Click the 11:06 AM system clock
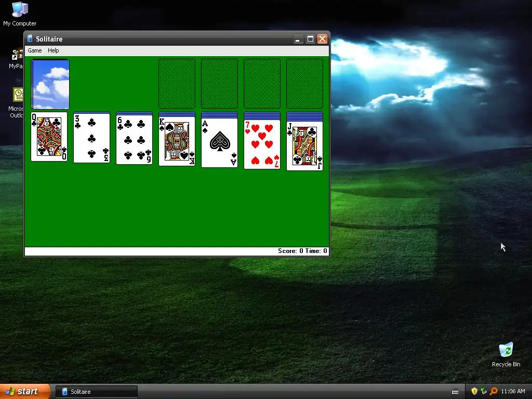This screenshot has height=399, width=532. coord(513,392)
